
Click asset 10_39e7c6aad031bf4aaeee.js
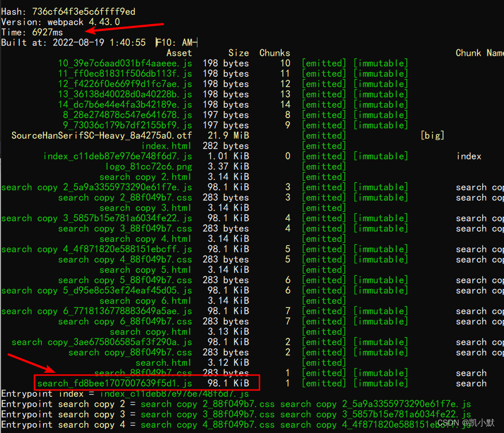tap(125, 63)
